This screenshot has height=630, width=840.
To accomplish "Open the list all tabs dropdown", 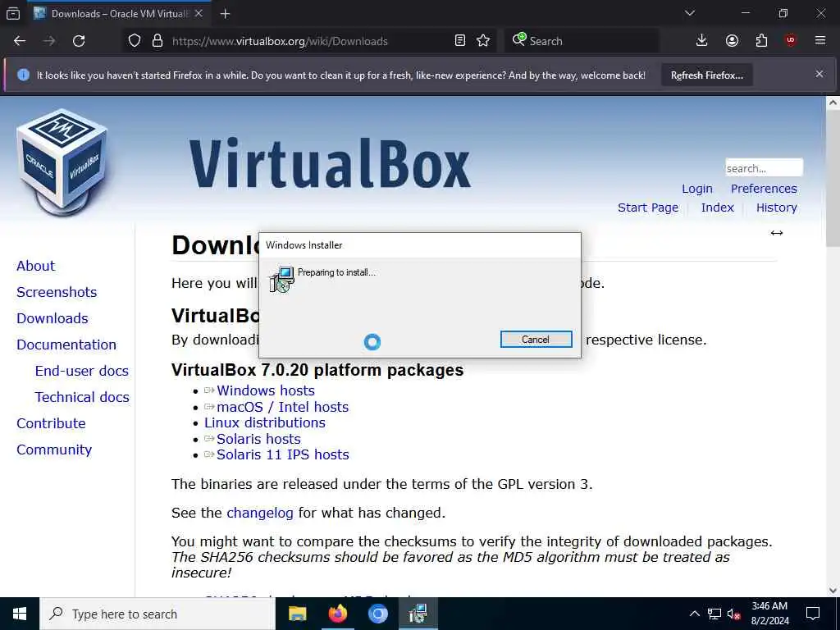I will tap(690, 13).
